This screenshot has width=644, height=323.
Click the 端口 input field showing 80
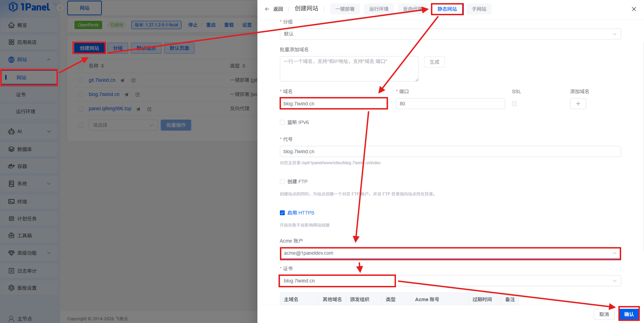click(450, 104)
